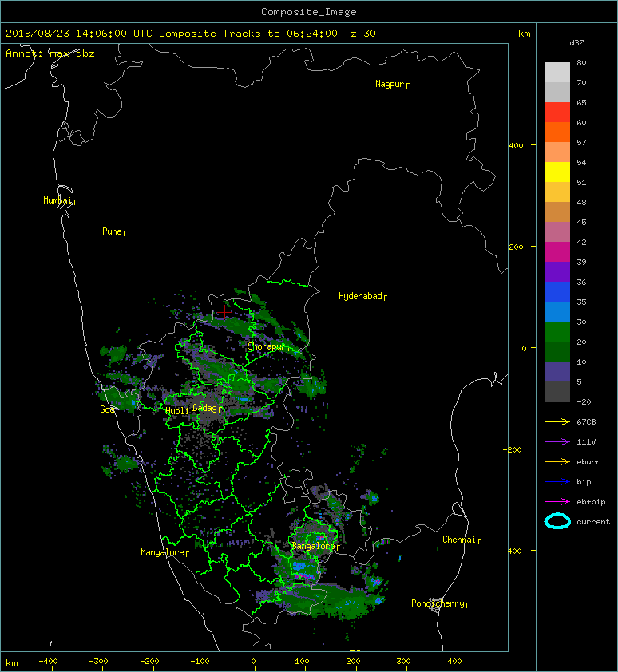Pick the magenta 39-42 dBZ swatch
The width and height of the screenshot is (618, 672).
tap(557, 251)
